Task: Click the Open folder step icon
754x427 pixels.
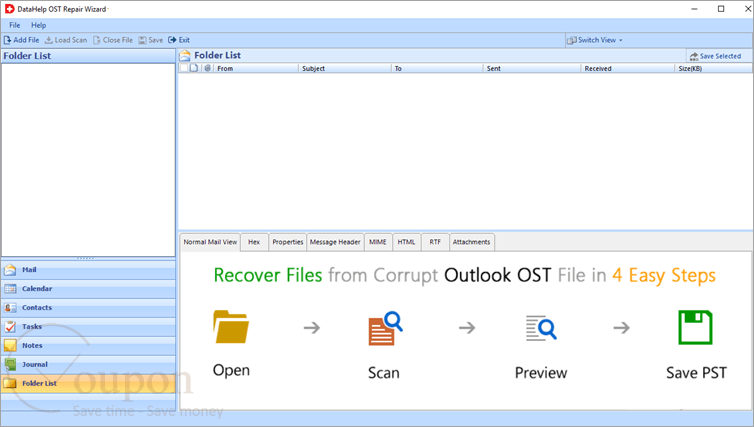Action: [x=231, y=327]
